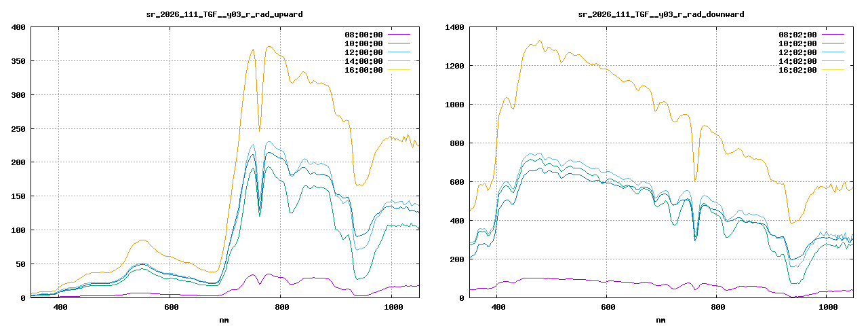Toggle the 08:02:00 legend entry in downward chart
The width and height of the screenshot is (868, 326).
797,35
